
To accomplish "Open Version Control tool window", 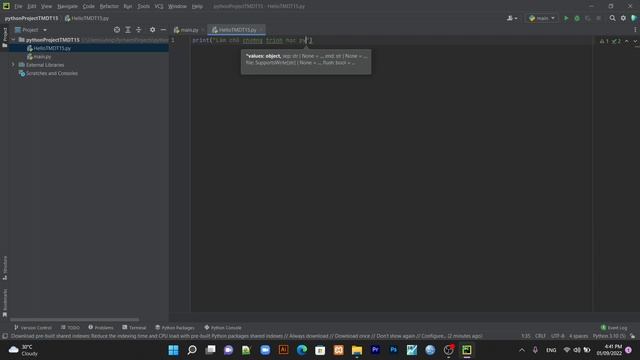I will tap(33, 327).
